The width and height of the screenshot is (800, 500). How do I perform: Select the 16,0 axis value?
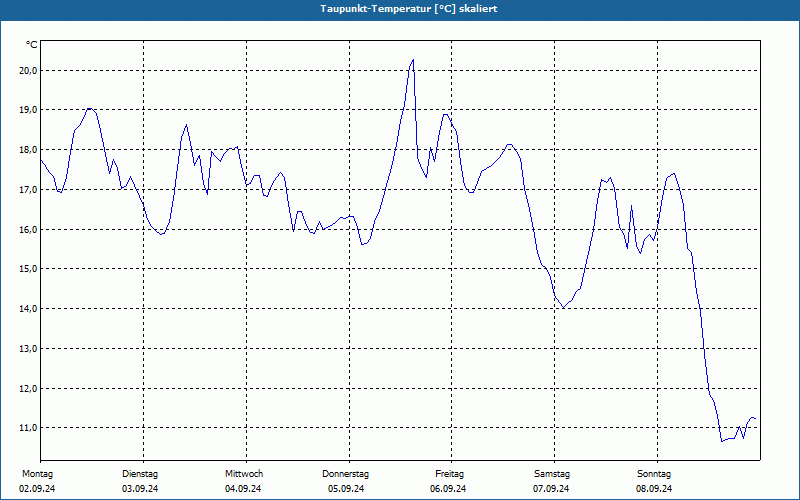coord(28,229)
